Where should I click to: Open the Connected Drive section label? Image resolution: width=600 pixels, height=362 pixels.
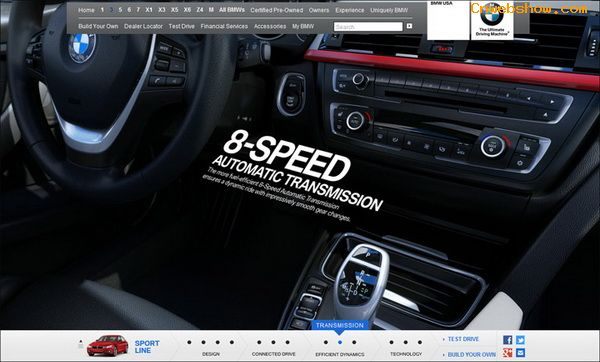pos(274,354)
